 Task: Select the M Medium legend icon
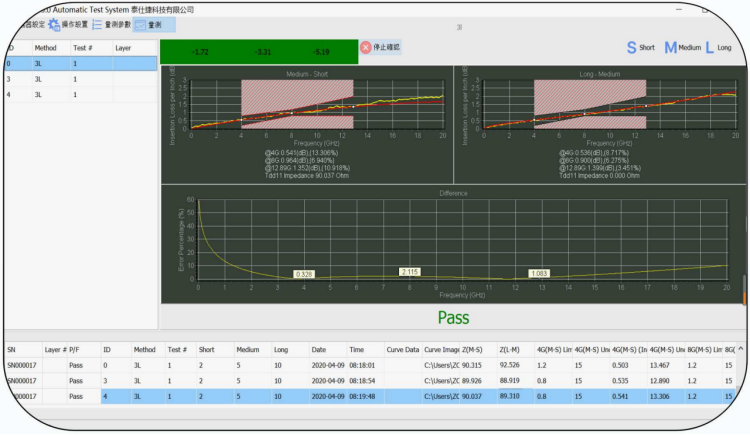tap(671, 47)
